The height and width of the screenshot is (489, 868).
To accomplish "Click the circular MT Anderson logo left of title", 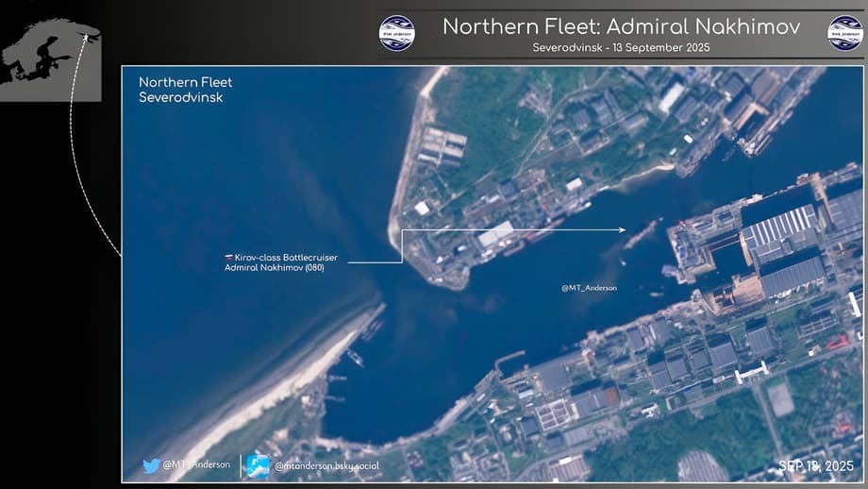I will click(397, 33).
